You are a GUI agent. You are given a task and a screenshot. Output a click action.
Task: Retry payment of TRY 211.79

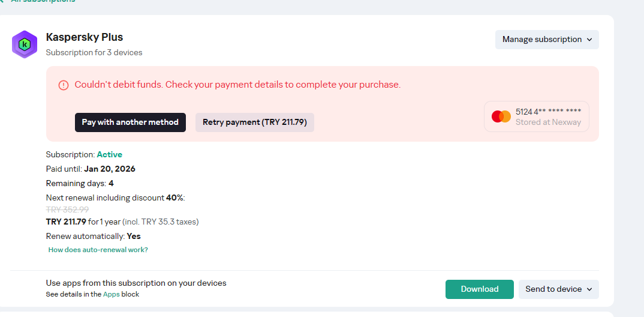coord(254,122)
